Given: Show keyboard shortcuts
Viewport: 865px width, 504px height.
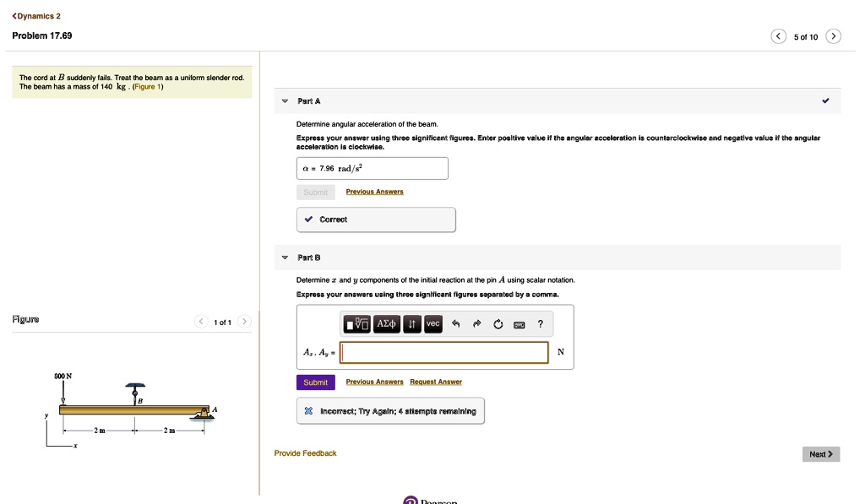Looking at the screenshot, I should (x=519, y=323).
